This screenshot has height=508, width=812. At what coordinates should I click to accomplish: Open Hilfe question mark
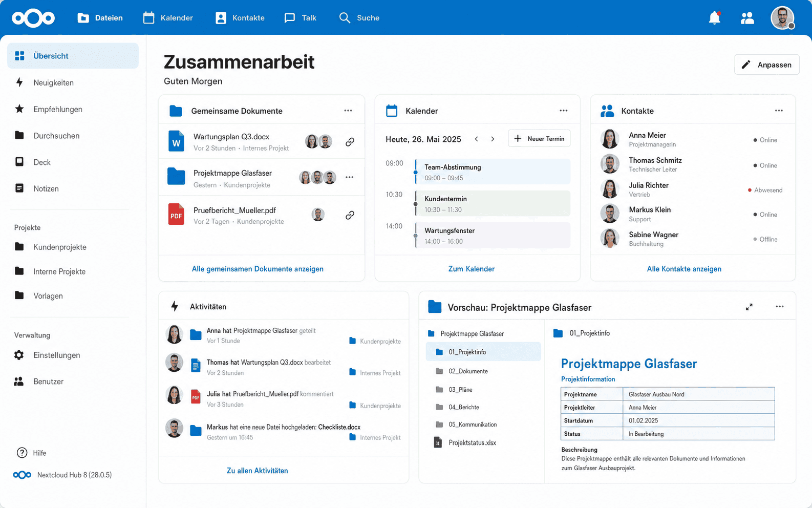pos(32,453)
